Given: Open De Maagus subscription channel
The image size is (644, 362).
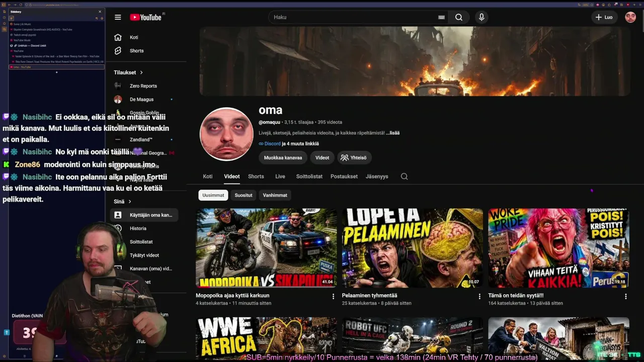Looking at the screenshot, I should [144, 100].
